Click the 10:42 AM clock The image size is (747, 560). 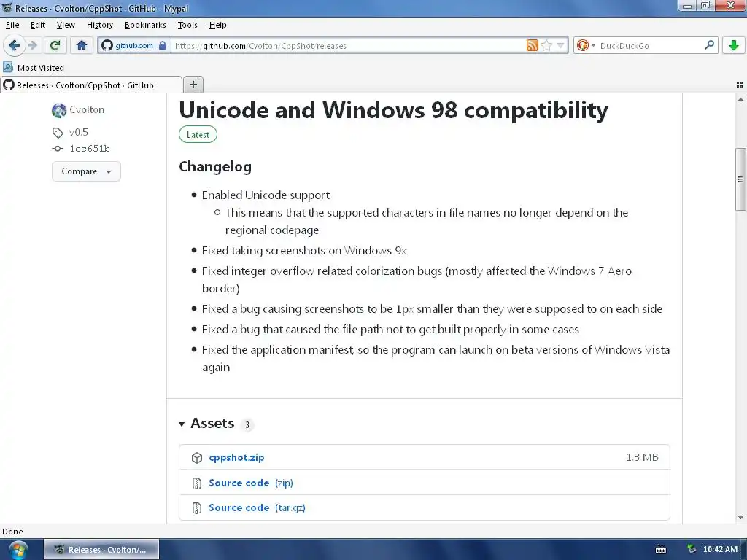(x=720, y=549)
